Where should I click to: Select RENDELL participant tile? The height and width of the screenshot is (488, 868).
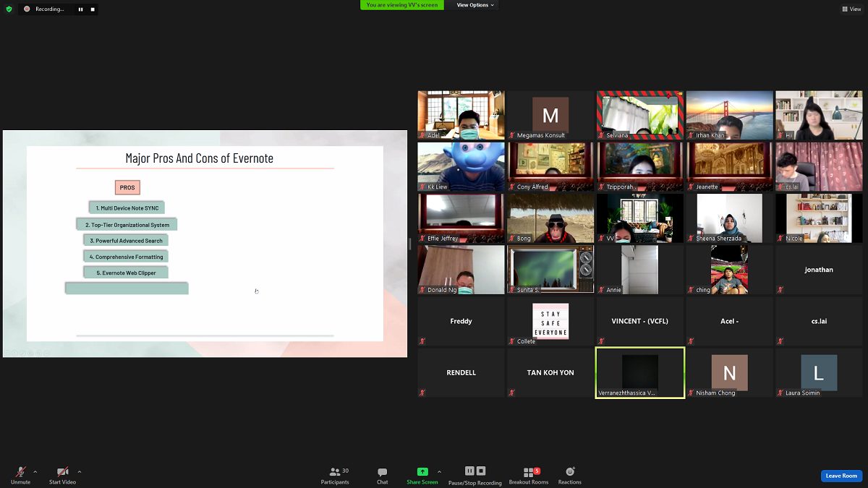click(x=461, y=372)
